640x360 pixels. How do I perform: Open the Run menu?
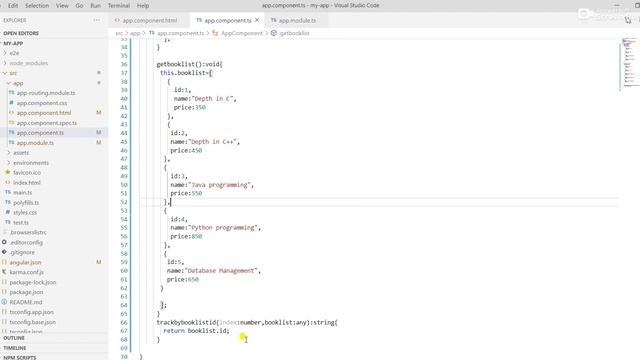point(96,6)
